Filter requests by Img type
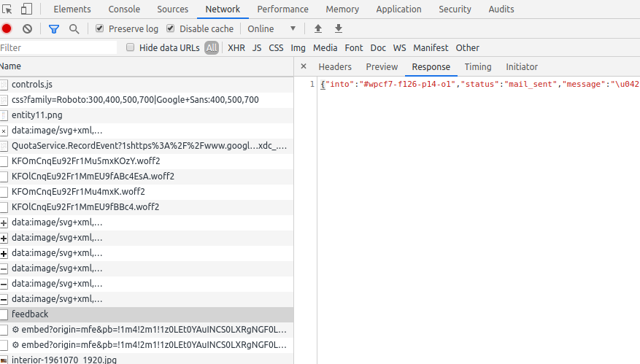 tap(298, 48)
